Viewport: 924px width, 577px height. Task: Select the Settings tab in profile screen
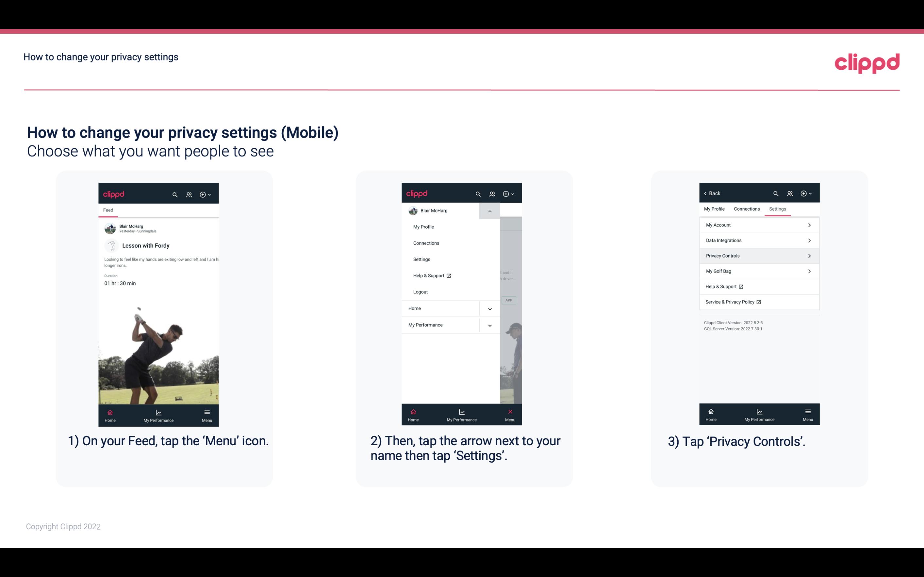[778, 209]
